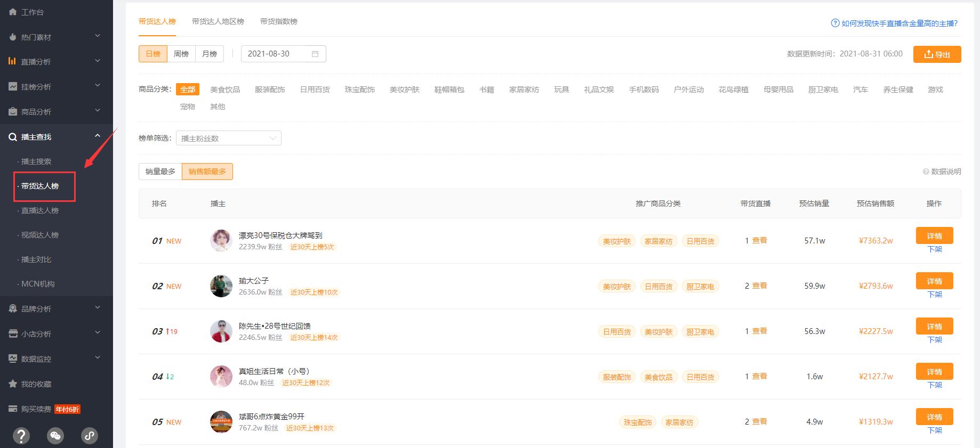Expand the 品牌分析 sidebar menu
Screen dimensions: 980x448
coord(98,307)
